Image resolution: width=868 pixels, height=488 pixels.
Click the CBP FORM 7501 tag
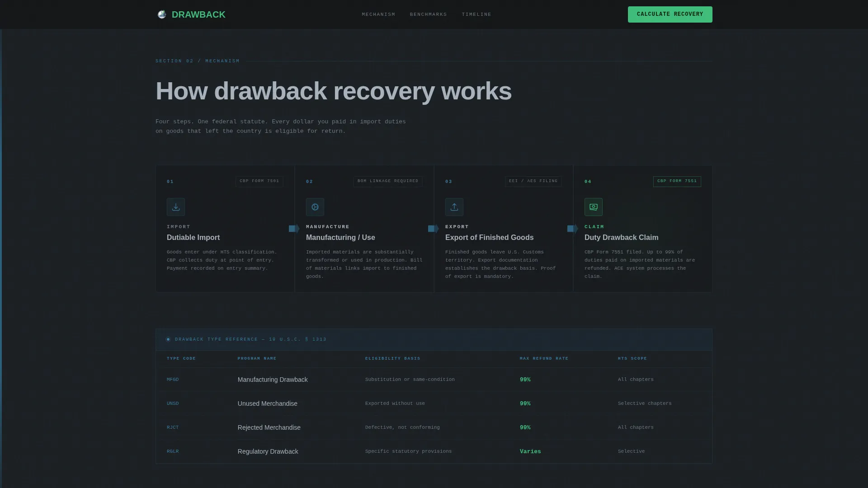(259, 181)
